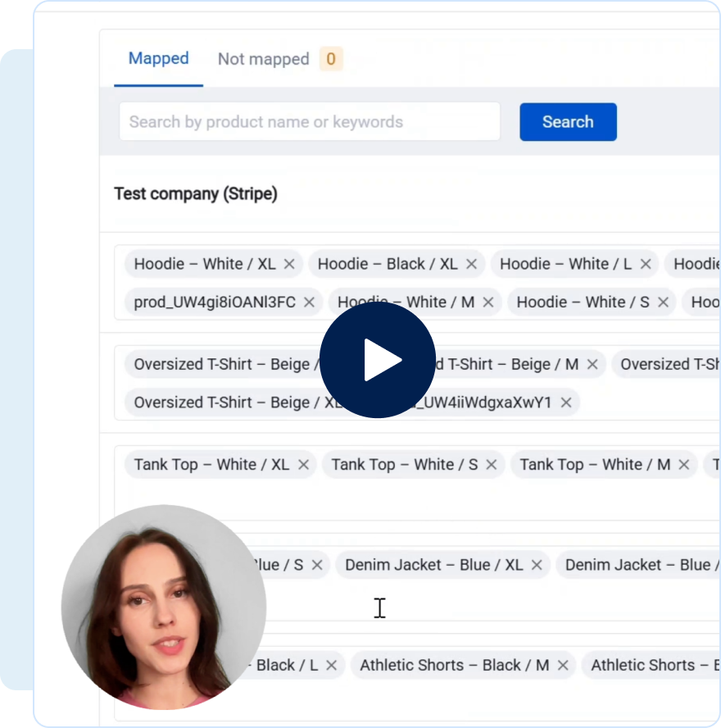Click the Hoodie – Black / XL label
Viewport: 721px width, 728px height.
point(388,264)
